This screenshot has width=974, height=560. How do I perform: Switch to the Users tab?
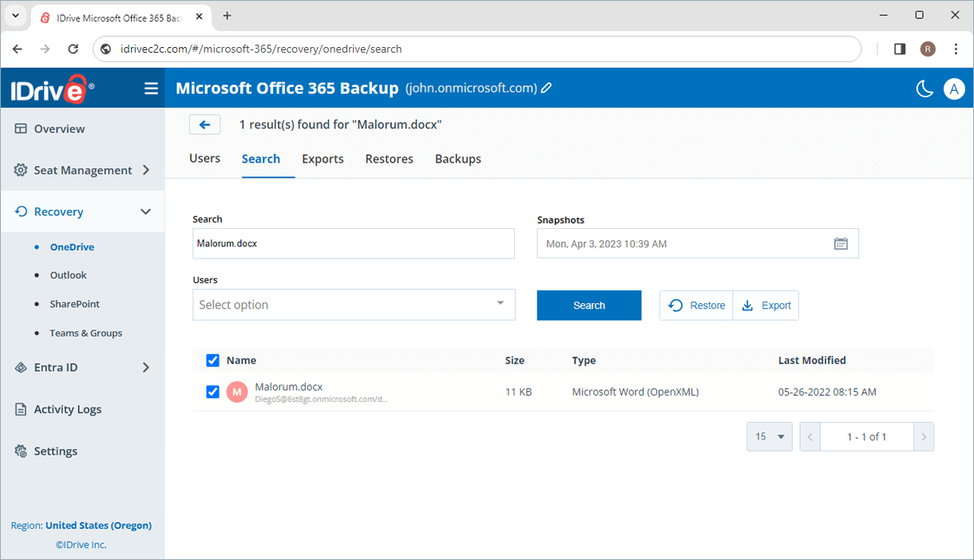(204, 159)
